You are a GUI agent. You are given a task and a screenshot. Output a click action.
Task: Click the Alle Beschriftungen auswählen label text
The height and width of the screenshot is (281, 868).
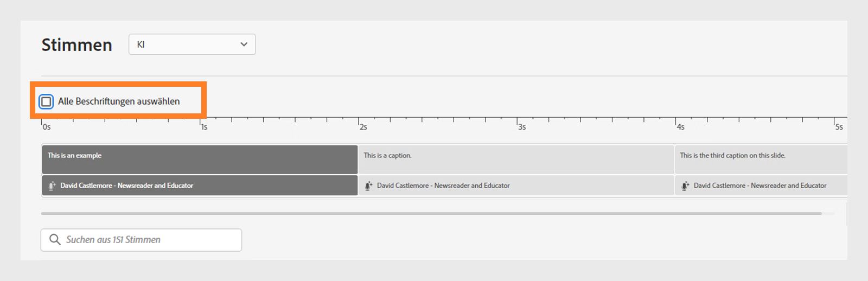pyautogui.click(x=119, y=101)
